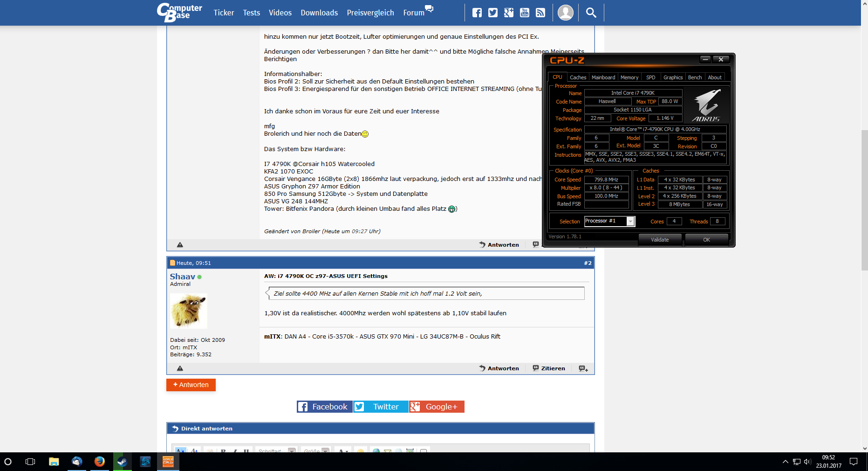Click page vertical scrollbar thumb
This screenshot has width=868, height=471.
(864, 200)
